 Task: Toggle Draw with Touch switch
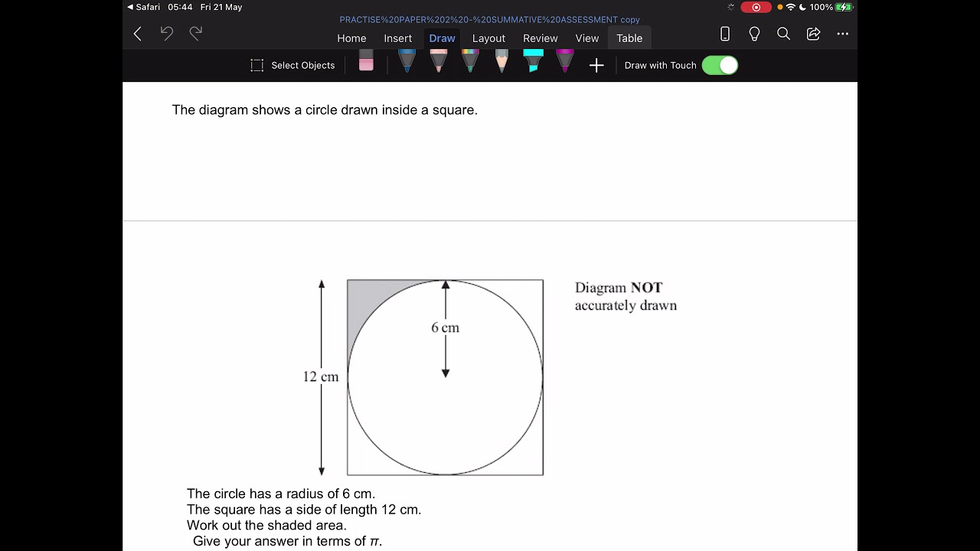(x=720, y=65)
